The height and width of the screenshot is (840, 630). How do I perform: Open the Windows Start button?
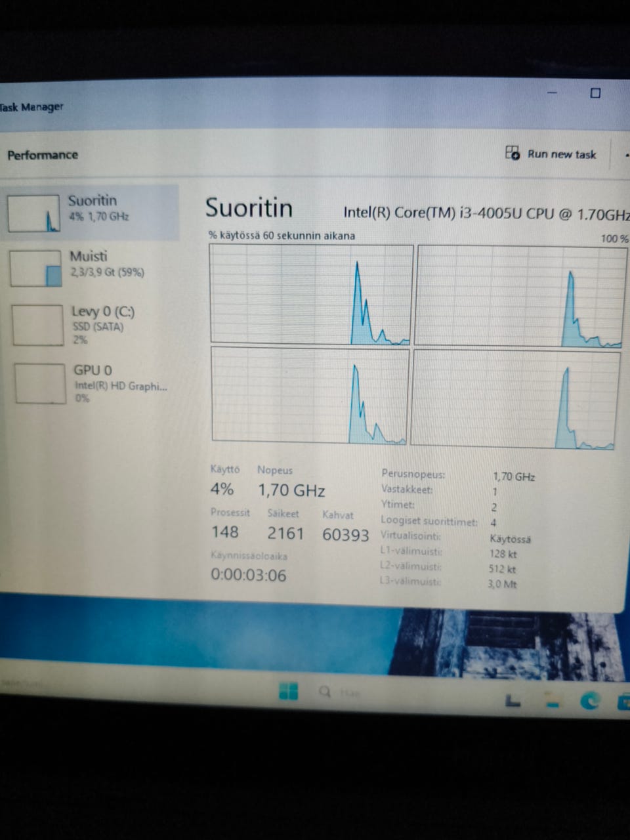pyautogui.click(x=288, y=691)
